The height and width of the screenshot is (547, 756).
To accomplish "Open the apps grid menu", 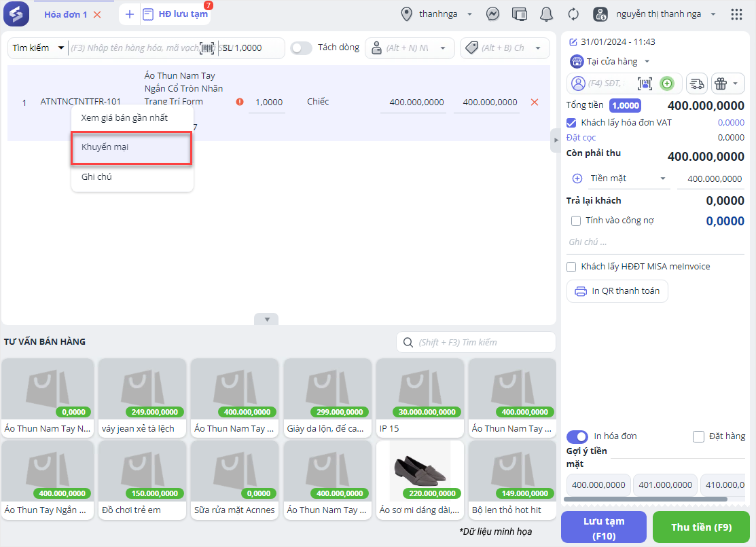I will (736, 14).
